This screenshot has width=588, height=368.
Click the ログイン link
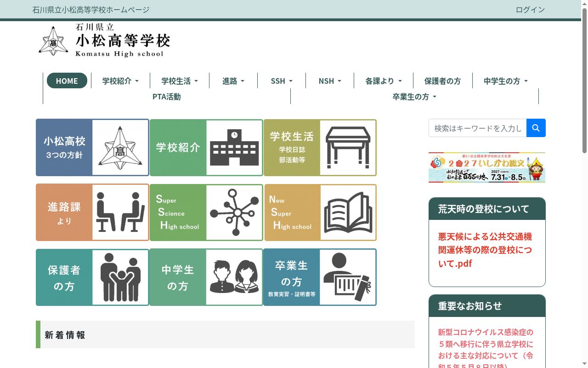pos(530,10)
